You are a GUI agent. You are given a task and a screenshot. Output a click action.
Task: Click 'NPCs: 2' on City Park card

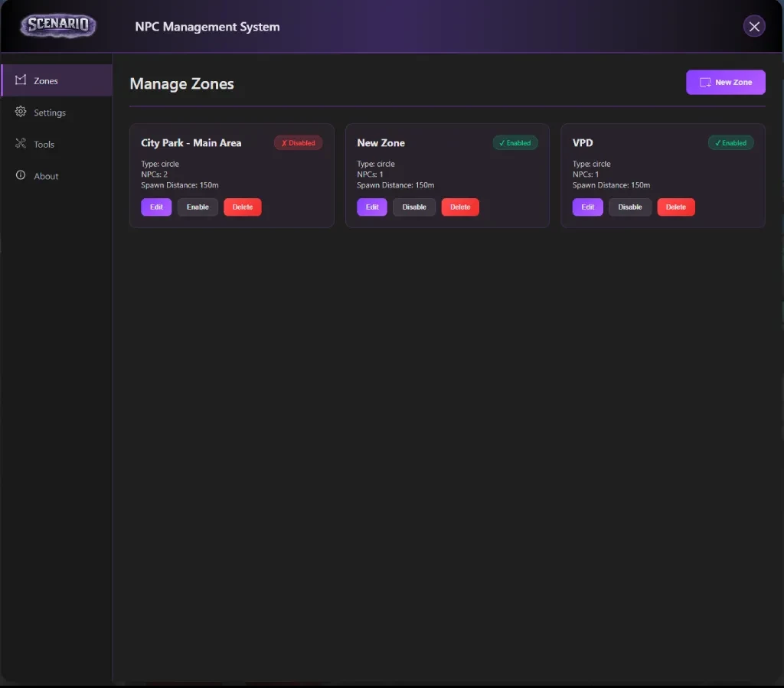(x=154, y=174)
